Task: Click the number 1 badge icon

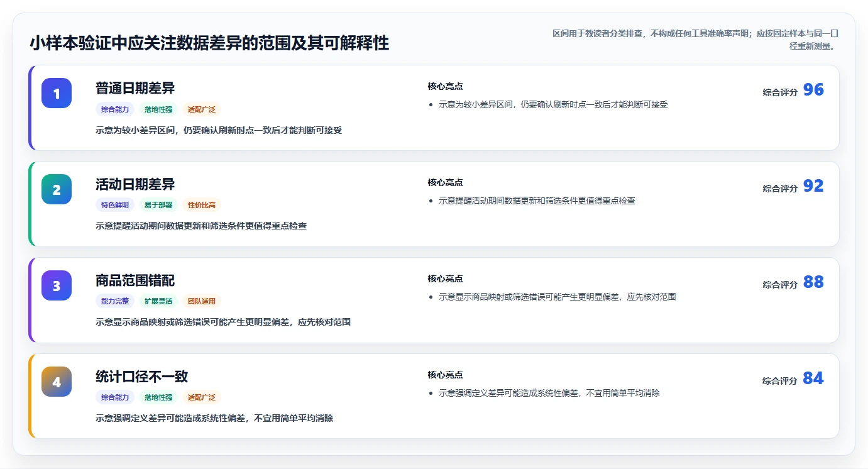Action: coord(57,93)
